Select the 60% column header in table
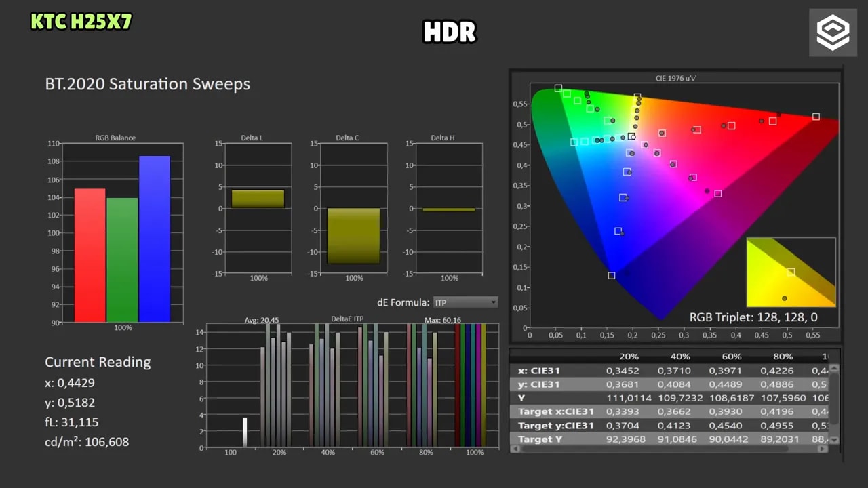The height and width of the screenshot is (488, 868). point(732,357)
